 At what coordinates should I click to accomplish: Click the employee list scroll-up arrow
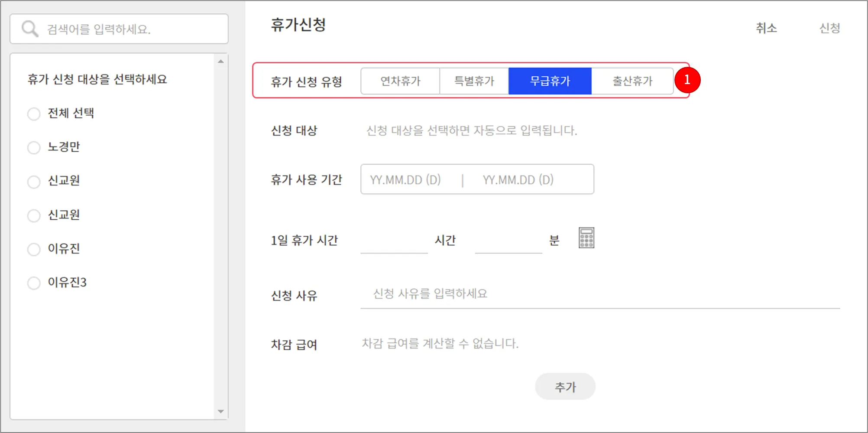(221, 62)
